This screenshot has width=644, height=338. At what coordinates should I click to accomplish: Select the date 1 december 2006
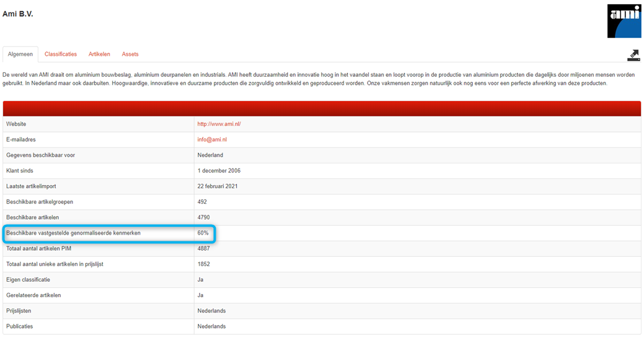tap(219, 171)
